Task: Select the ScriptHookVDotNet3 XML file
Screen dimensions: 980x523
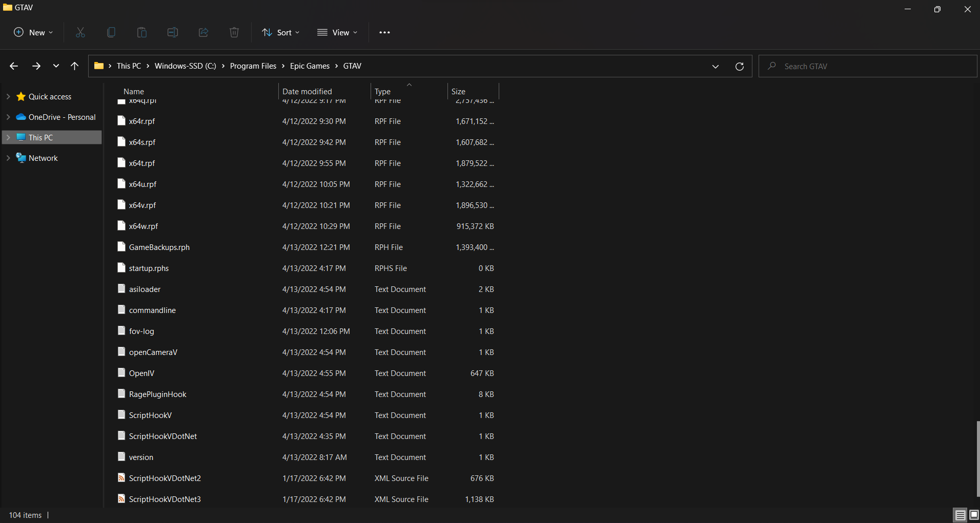Action: [x=165, y=499]
